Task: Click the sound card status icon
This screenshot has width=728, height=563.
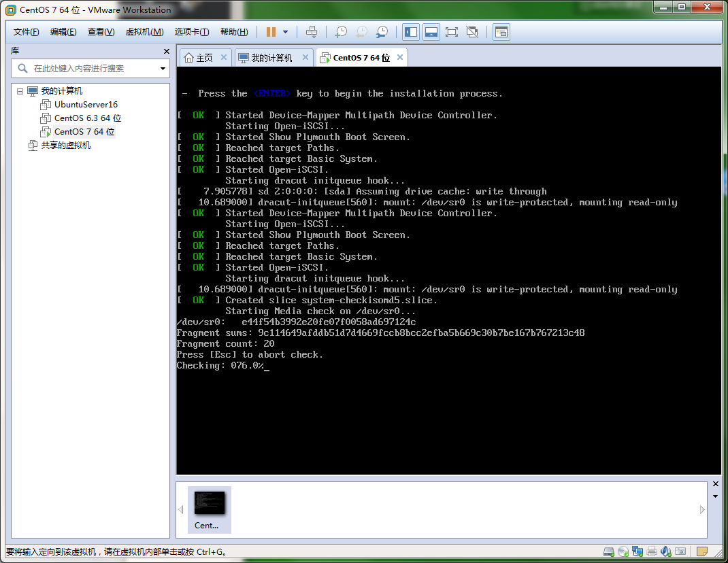Action: pyautogui.click(x=666, y=551)
